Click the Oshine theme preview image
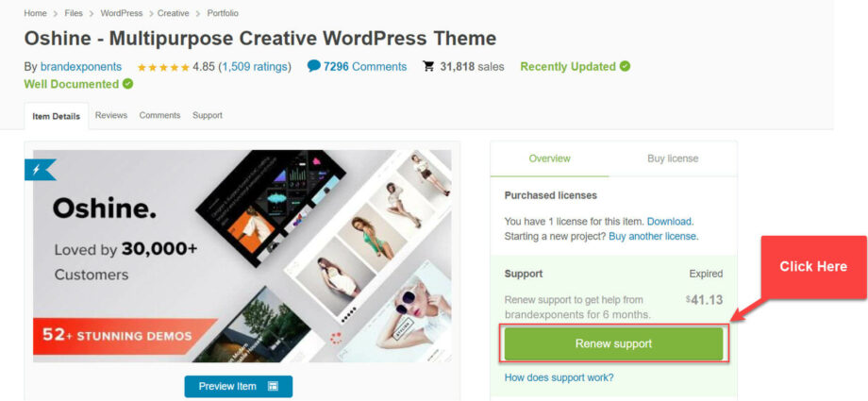868x401 pixels. (242, 255)
